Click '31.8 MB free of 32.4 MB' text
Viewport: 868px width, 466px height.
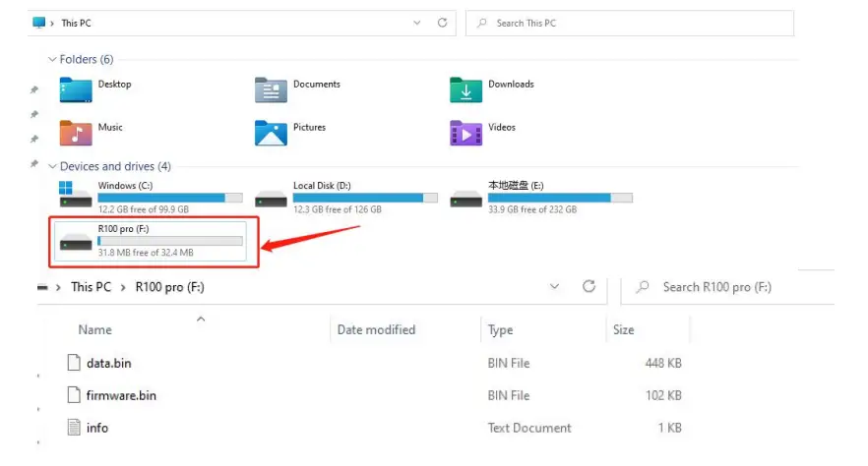coord(146,253)
